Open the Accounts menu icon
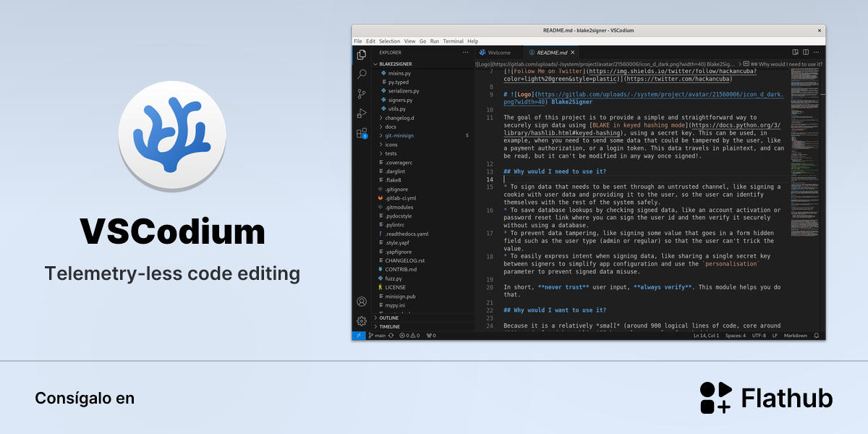The width and height of the screenshot is (868, 434). (361, 302)
